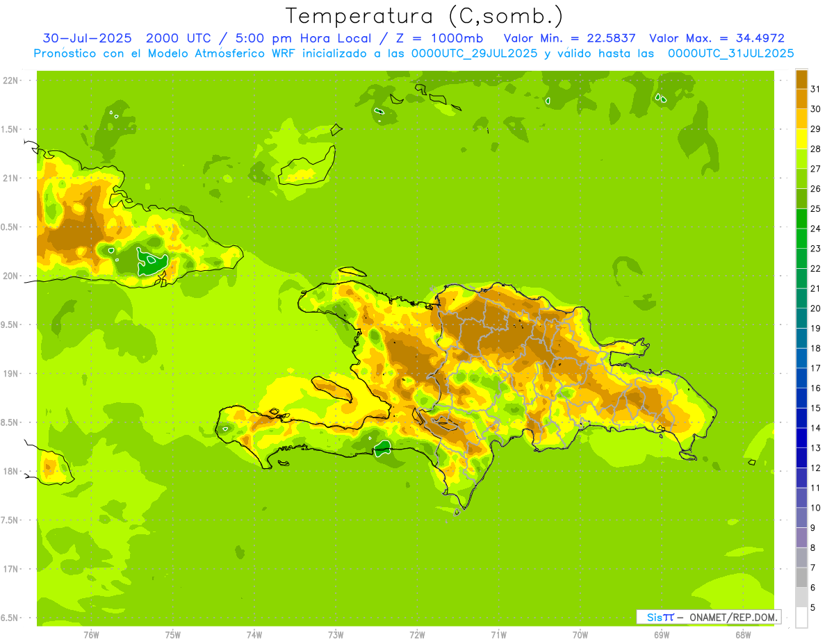This screenshot has height=644, width=834.
Task: Click the "0000UTC_29JUL2025" initialization time
Action: (474, 53)
